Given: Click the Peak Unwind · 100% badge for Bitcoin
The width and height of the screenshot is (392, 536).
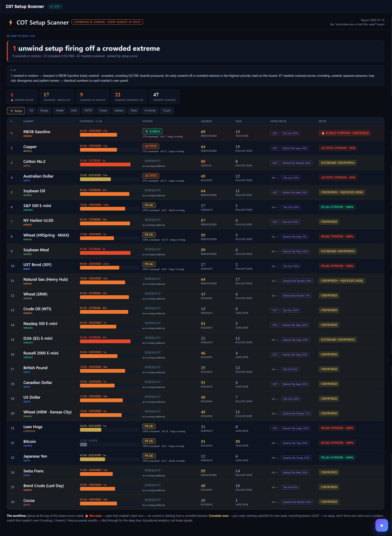Looking at the screenshot, I should point(337,443).
